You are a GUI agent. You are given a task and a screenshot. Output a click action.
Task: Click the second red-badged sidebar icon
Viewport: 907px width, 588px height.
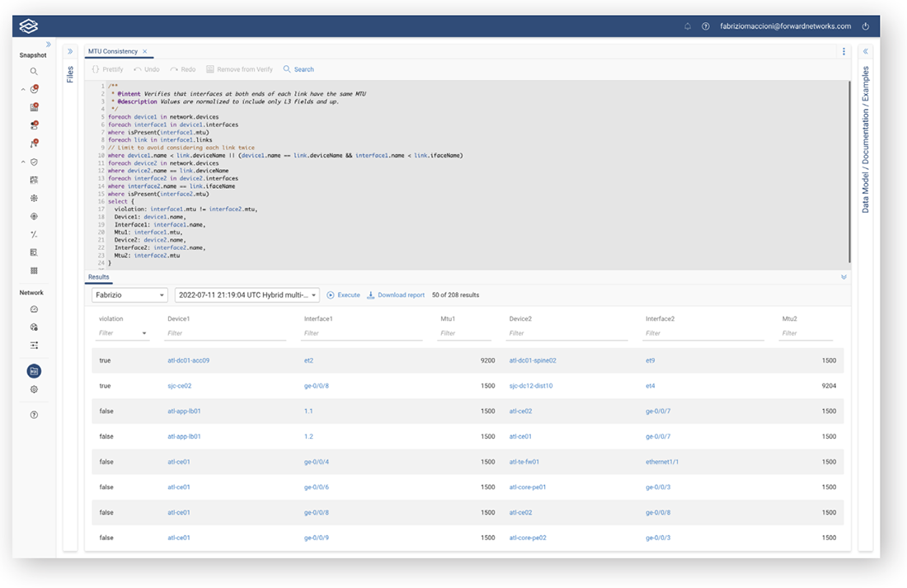pyautogui.click(x=34, y=107)
